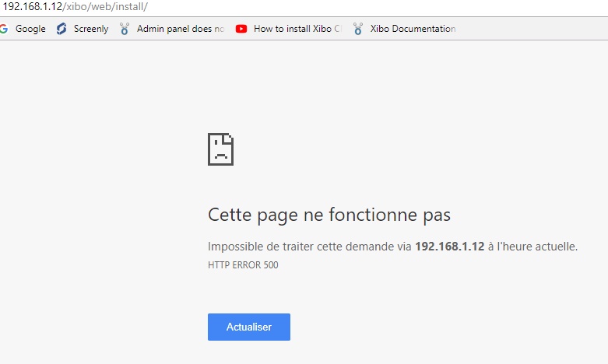This screenshot has height=364, width=608.
Task: Open the Google bookmark
Action: [x=23, y=29]
